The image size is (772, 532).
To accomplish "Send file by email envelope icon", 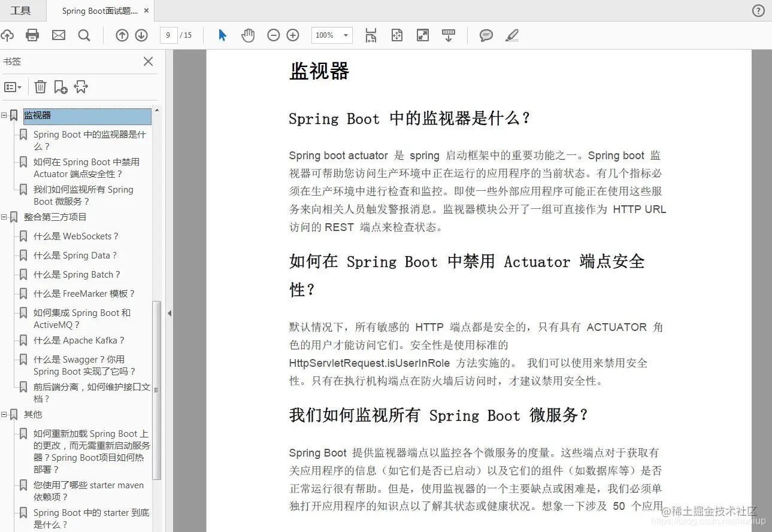I will tap(59, 35).
